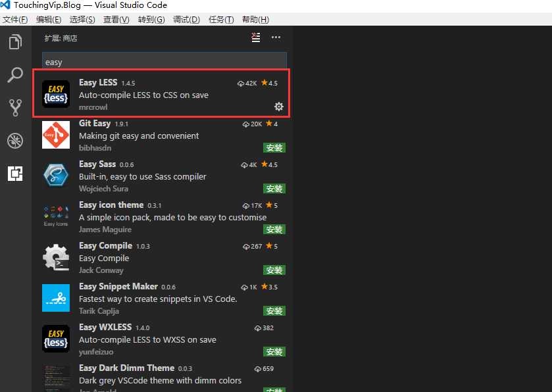Click the Easy WXLESS 382 download count
552x392 pixels.
point(264,328)
